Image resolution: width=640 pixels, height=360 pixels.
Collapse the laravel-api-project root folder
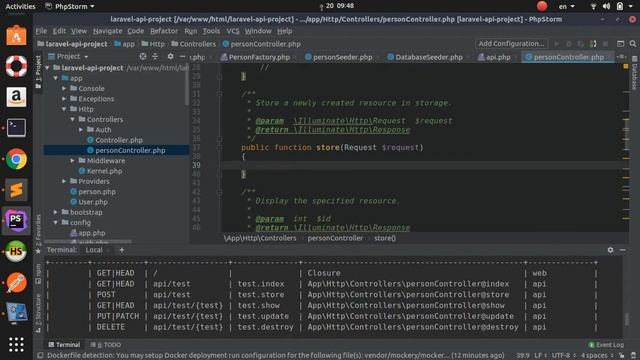coord(48,68)
